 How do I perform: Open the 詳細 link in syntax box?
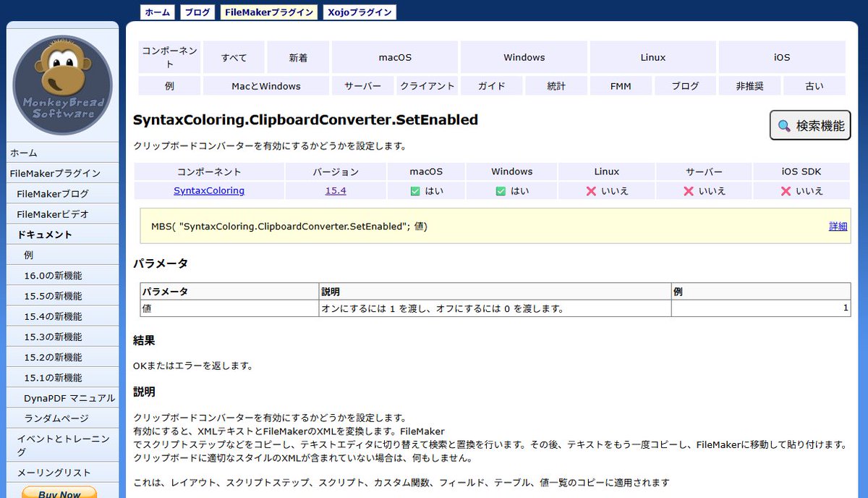(x=838, y=227)
